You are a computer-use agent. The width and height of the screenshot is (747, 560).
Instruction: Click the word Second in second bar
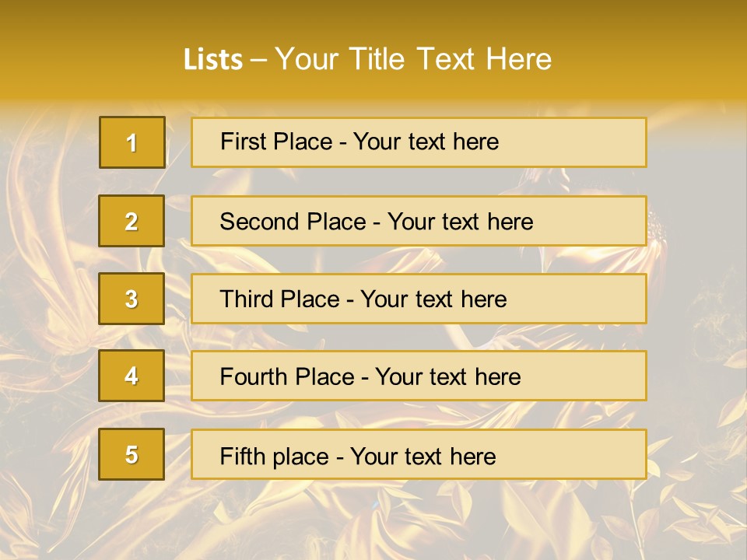pos(253,222)
